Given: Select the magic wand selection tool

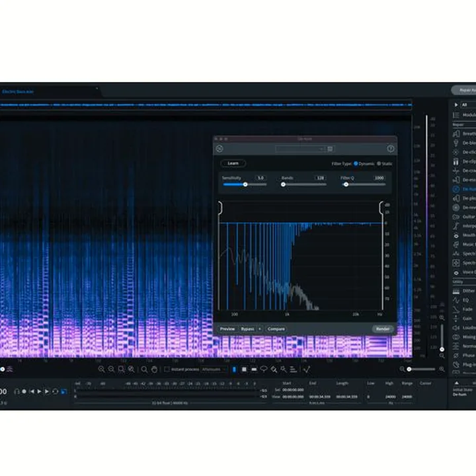Looking at the screenshot, I should 283,369.
